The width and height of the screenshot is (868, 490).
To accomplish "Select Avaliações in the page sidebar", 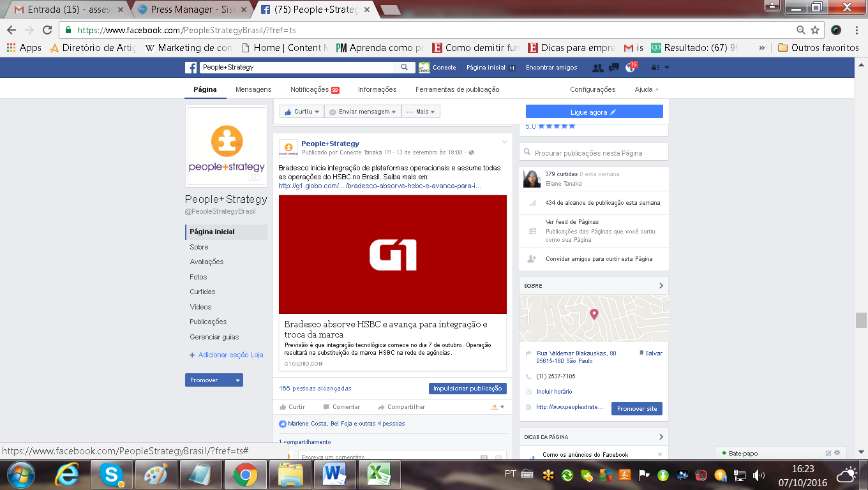I will tap(207, 262).
